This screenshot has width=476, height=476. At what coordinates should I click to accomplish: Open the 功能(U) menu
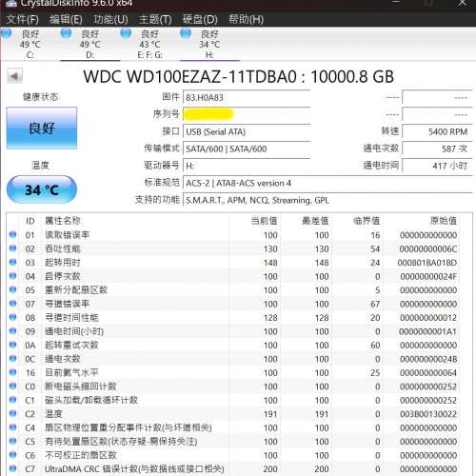tap(110, 20)
